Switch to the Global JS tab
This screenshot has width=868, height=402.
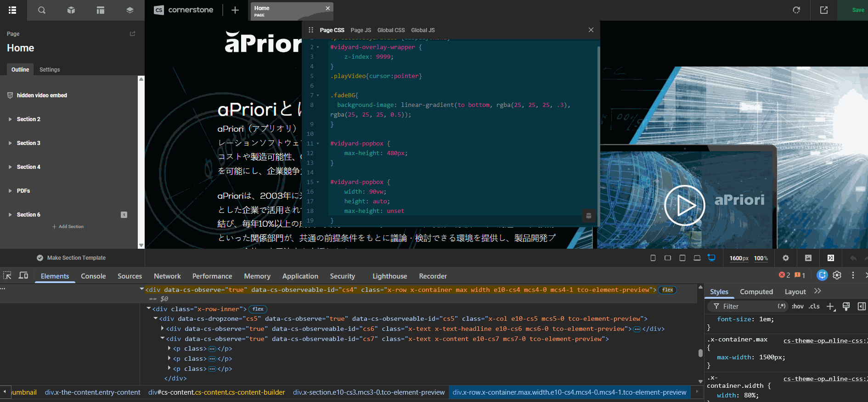click(x=423, y=30)
